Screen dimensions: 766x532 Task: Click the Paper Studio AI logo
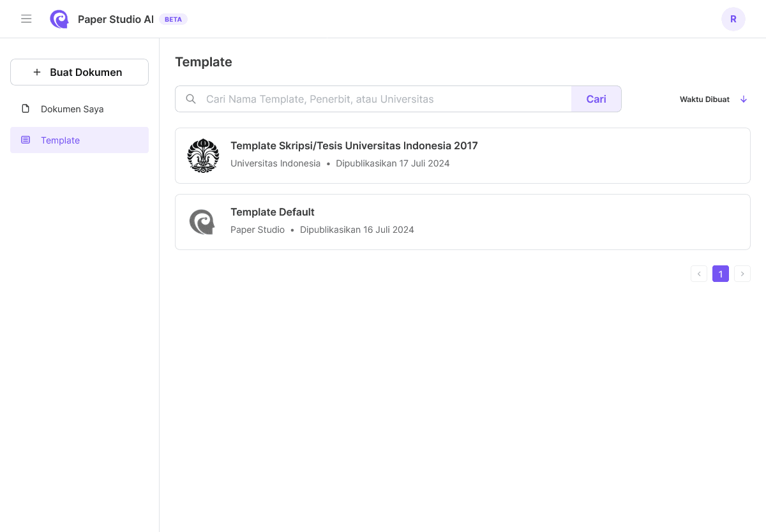tap(59, 19)
